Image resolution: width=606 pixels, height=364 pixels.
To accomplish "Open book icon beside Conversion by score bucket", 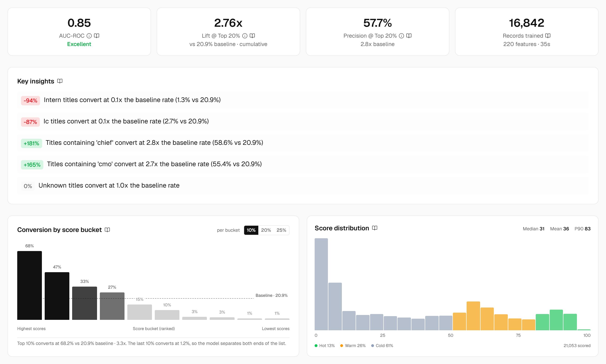I will click(107, 230).
